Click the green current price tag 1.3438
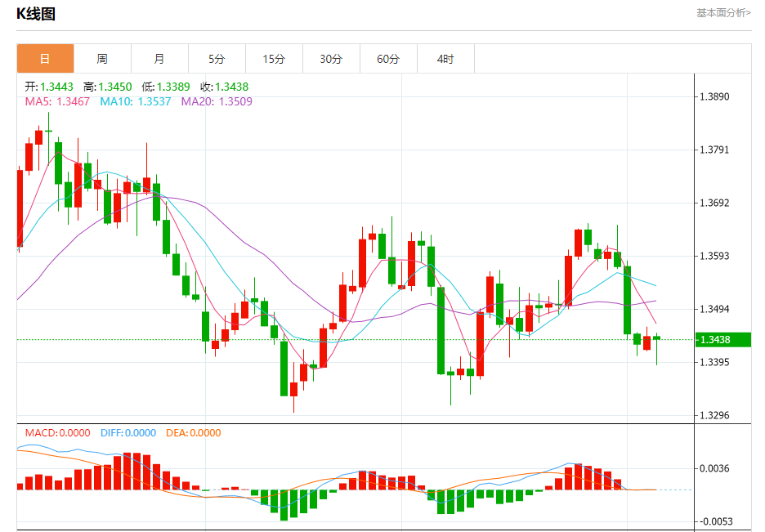The width and height of the screenshot is (765, 532). [723, 340]
